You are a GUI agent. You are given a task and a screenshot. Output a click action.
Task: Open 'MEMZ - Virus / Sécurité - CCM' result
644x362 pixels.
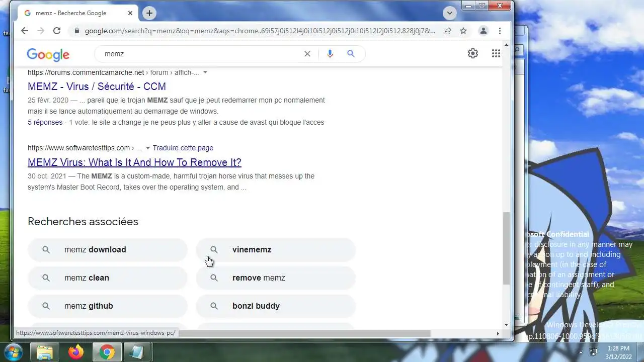click(x=97, y=86)
